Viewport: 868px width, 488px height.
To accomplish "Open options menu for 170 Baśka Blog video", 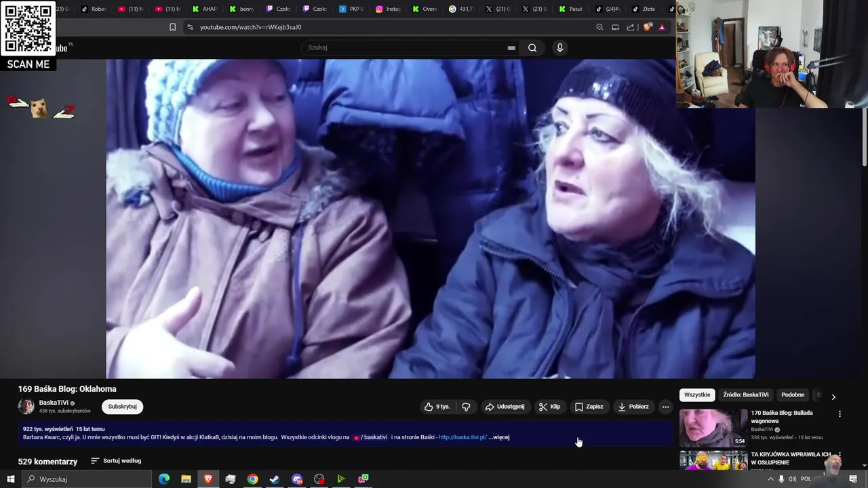I will pos(840,413).
